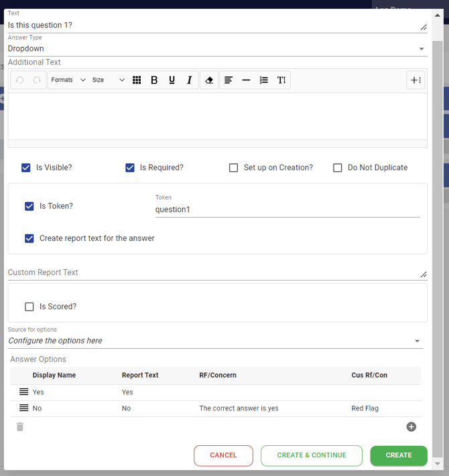The image size is (449, 476).
Task: Toggle bold formatting in Additional Text editor
Action: coord(154,80)
